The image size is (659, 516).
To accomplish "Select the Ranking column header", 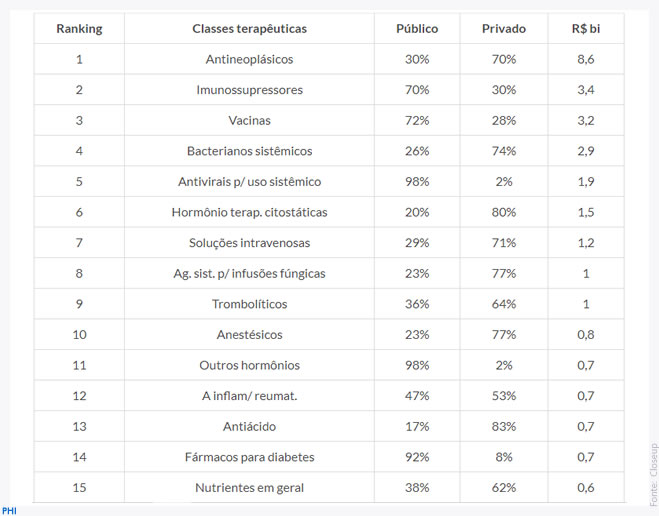I will click(x=79, y=29).
